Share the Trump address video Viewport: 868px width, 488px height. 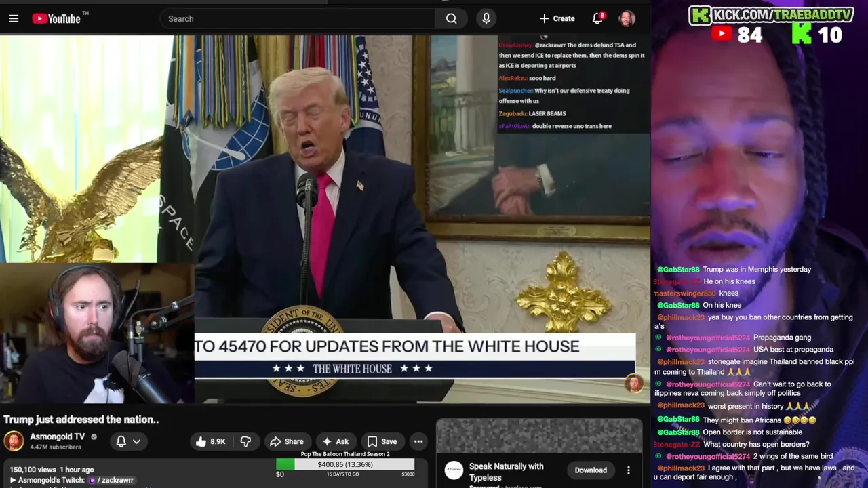pyautogui.click(x=287, y=441)
